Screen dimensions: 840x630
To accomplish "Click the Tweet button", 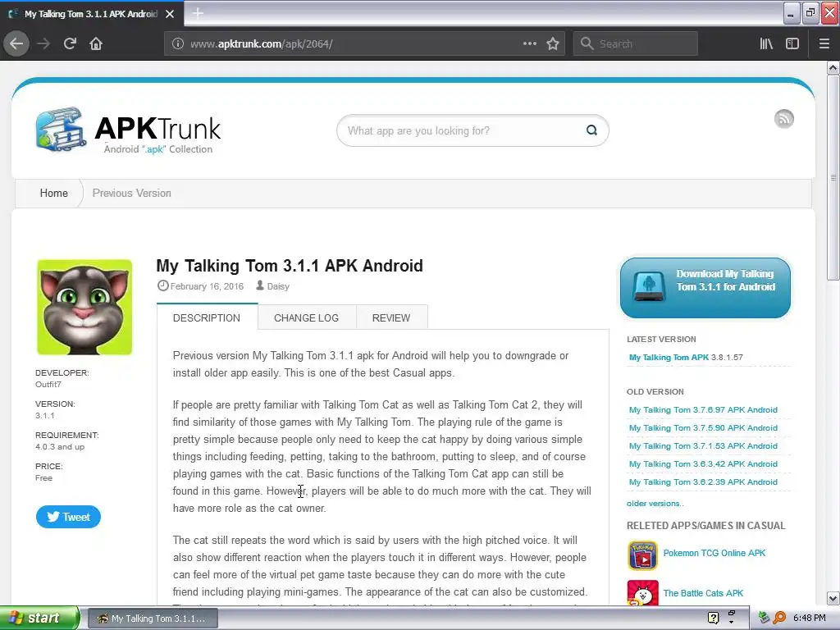I will (68, 517).
